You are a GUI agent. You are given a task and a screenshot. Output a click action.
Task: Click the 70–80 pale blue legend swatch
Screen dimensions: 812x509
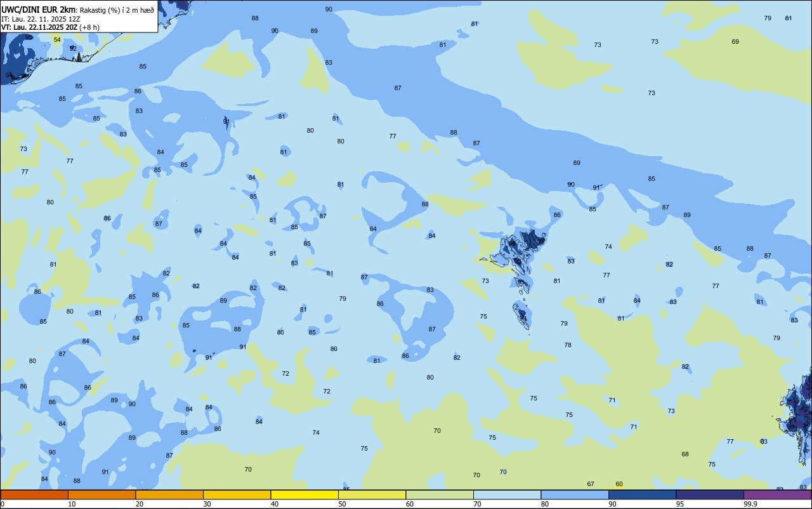(507, 495)
